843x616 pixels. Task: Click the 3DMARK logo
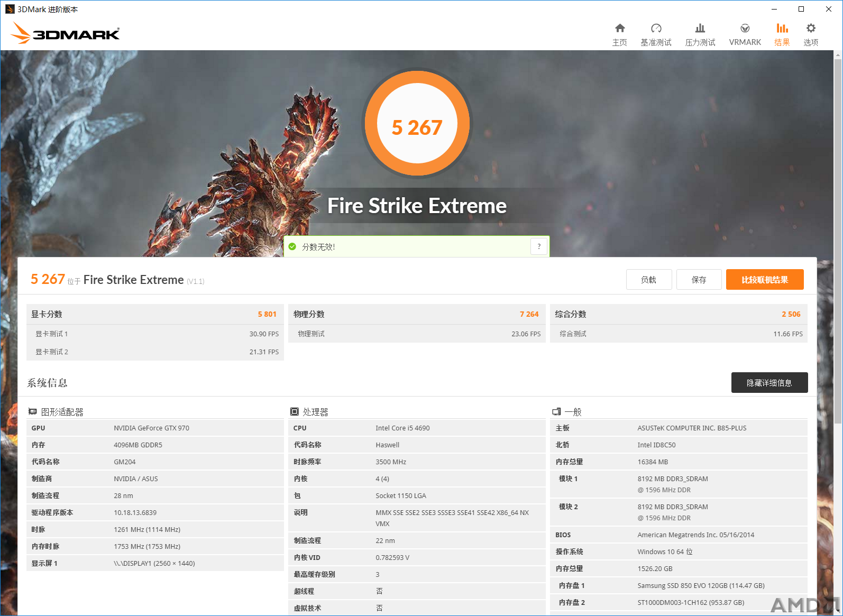65,33
